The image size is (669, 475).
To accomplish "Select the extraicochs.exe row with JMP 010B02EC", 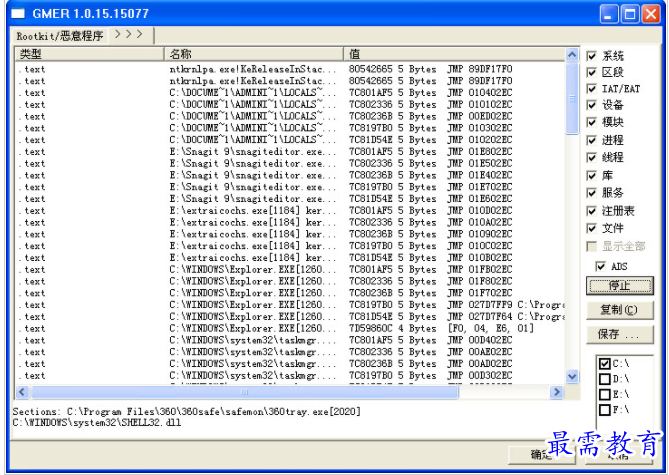I will click(x=290, y=258).
